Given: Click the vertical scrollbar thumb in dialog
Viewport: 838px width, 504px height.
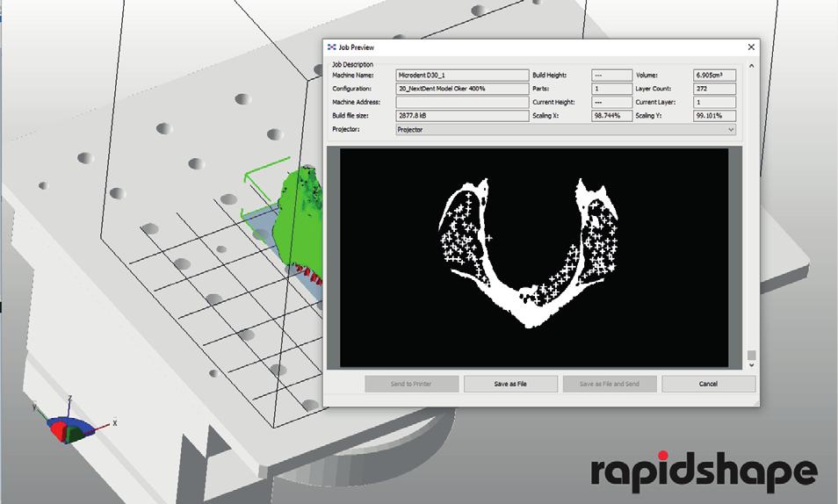Looking at the screenshot, I should [x=751, y=355].
